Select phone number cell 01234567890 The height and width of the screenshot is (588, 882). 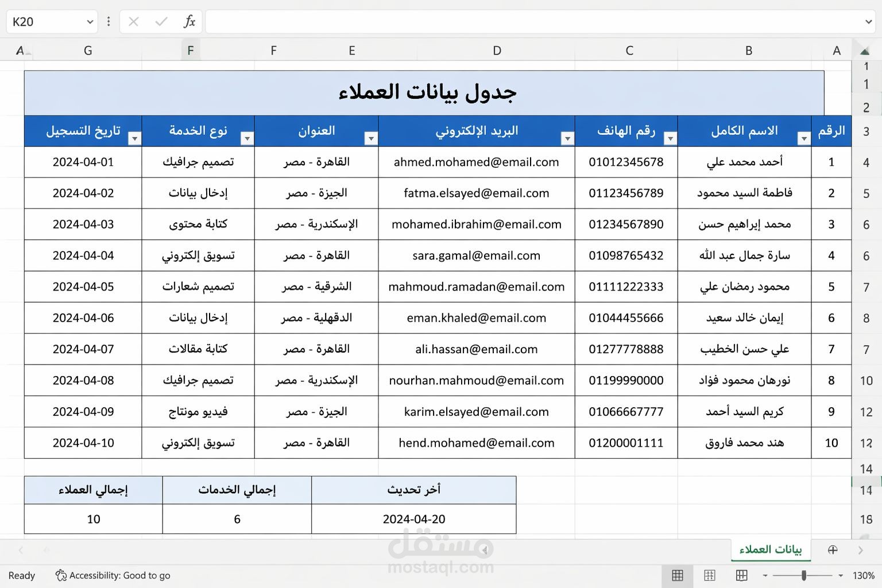pyautogui.click(x=626, y=225)
